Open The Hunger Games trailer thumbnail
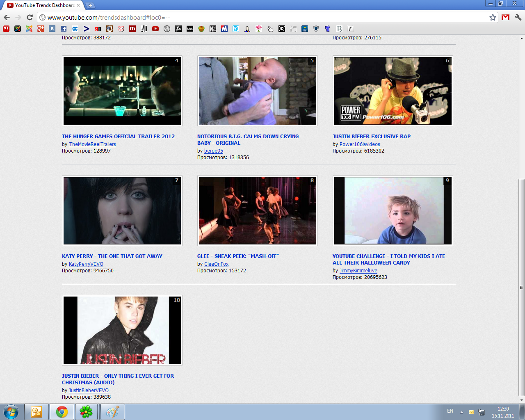Image resolution: width=525 pixels, height=420 pixels. [x=122, y=91]
